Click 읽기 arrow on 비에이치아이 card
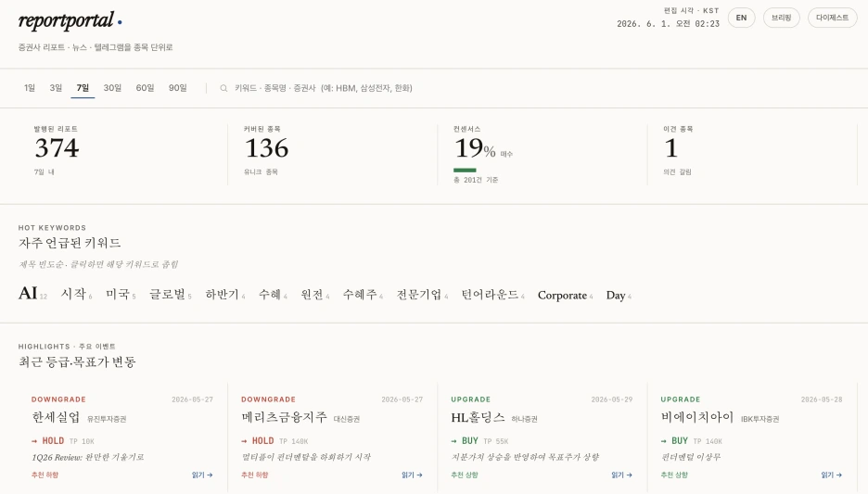Screen dimensions: 868x494 832,475
